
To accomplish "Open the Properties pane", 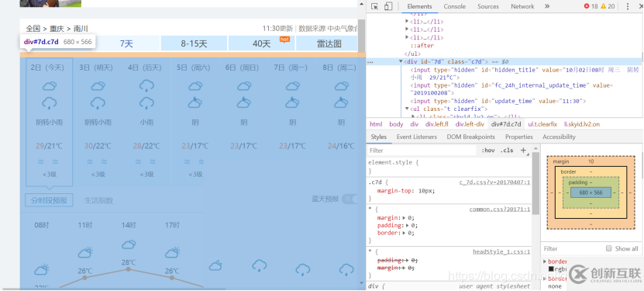I will (x=518, y=137).
